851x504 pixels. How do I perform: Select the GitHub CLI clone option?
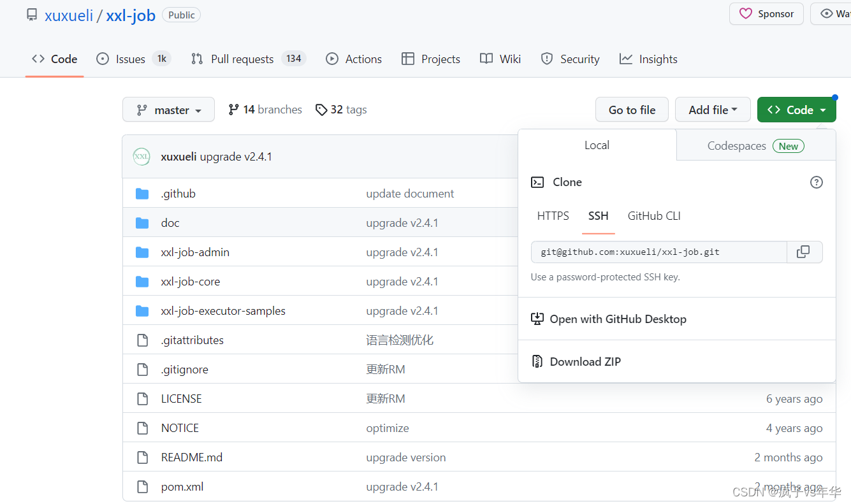tap(654, 216)
